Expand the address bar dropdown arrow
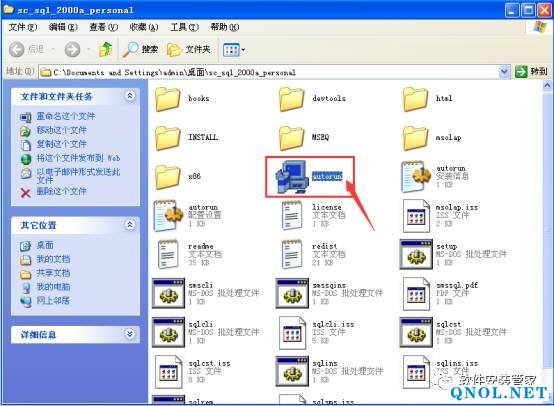Viewport: 554px width, 406px height. pyautogui.click(x=505, y=72)
